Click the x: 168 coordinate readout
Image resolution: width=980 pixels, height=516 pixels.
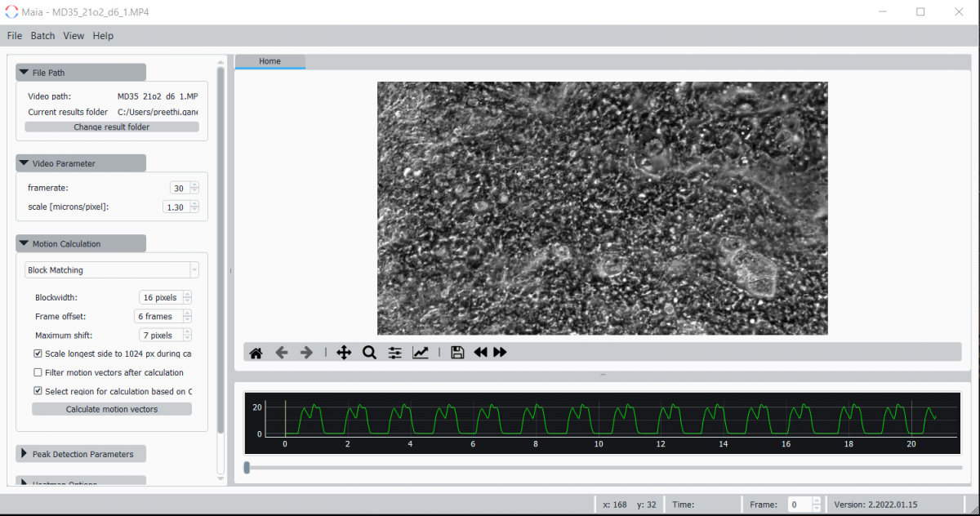pos(615,505)
